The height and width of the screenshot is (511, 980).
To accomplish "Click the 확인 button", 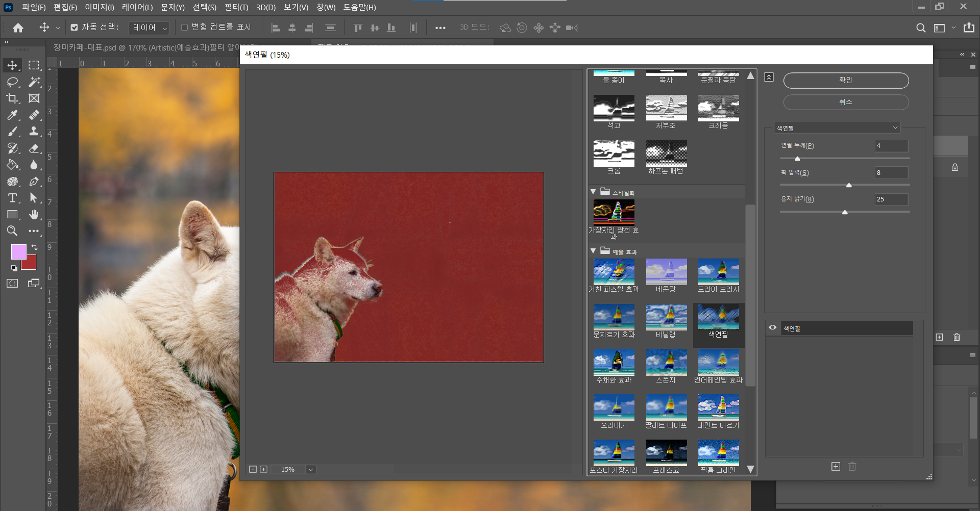I will point(846,80).
